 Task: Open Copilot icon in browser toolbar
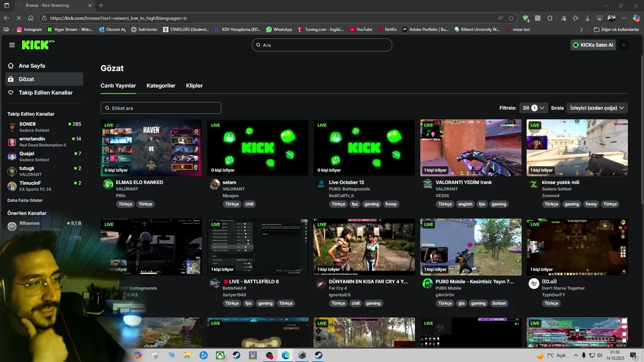pos(636,18)
